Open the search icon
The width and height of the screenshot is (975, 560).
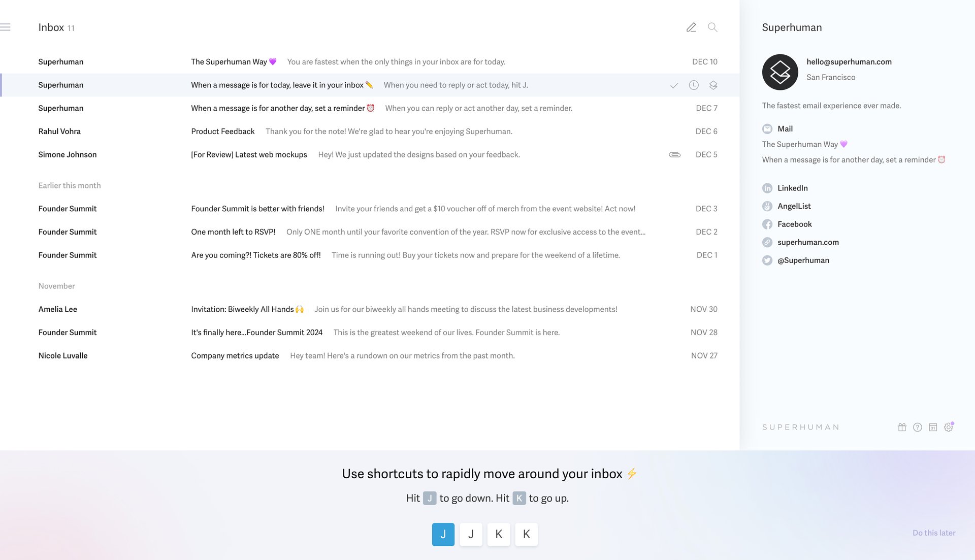coord(712,27)
